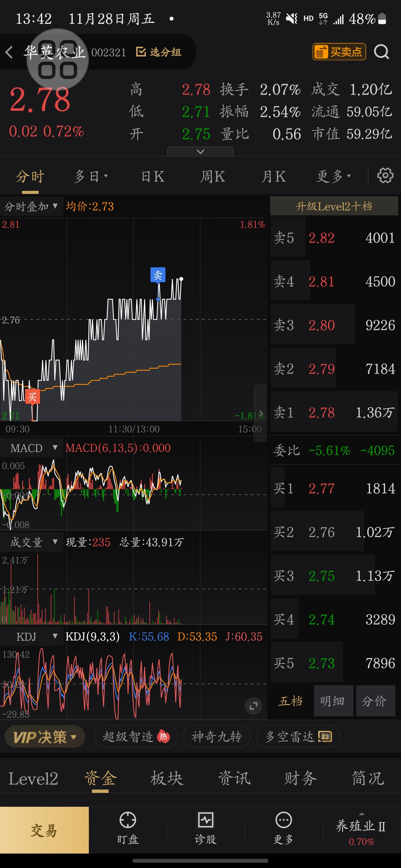Viewport: 401px width, 868px height.
Task: Expand the quote details chevron
Action: 200,152
